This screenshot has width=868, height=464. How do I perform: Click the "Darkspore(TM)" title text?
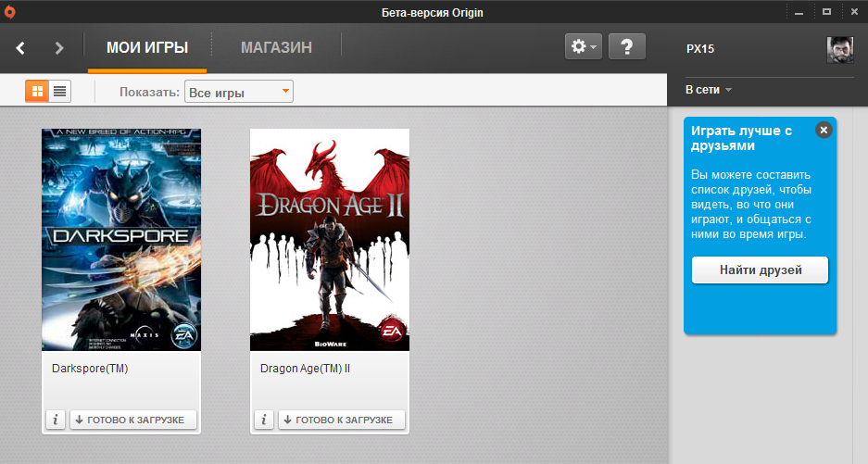pyautogui.click(x=90, y=369)
